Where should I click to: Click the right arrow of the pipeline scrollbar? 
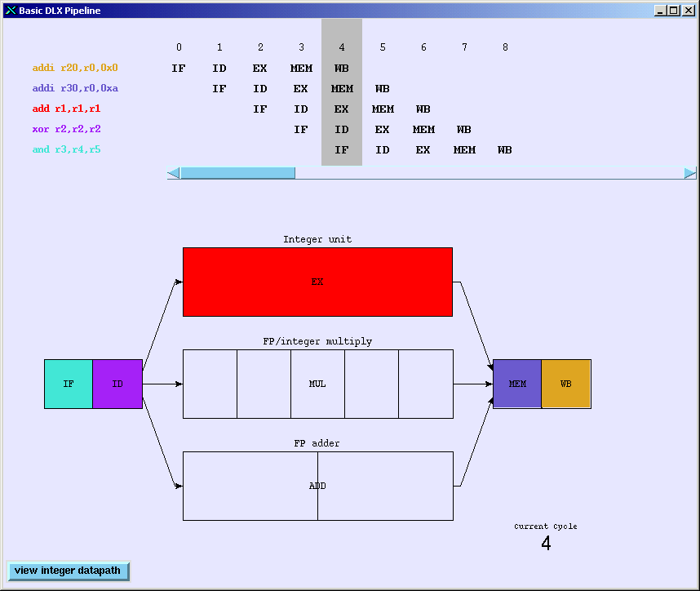click(x=689, y=173)
